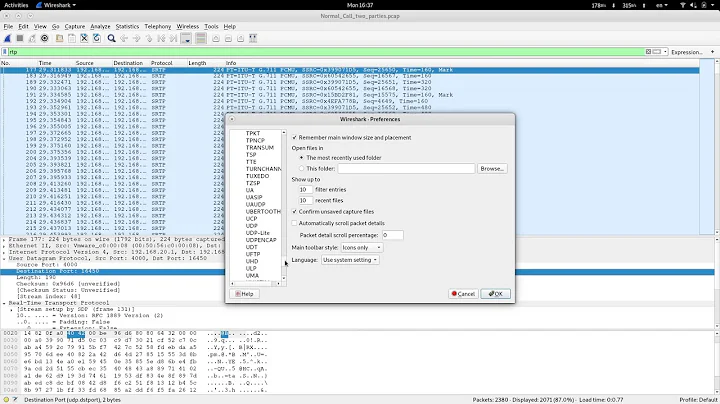720x404 pixels.
Task: Open the Telephony menu
Action: (x=158, y=27)
